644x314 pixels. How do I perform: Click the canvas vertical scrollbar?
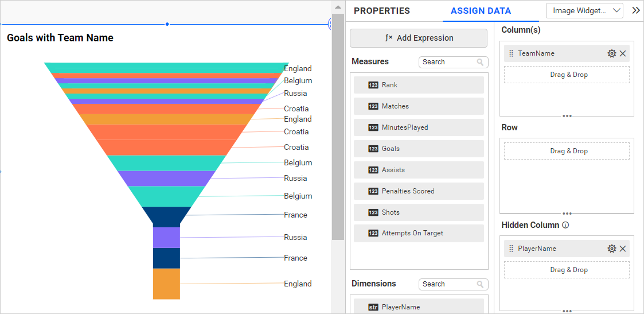(338, 126)
